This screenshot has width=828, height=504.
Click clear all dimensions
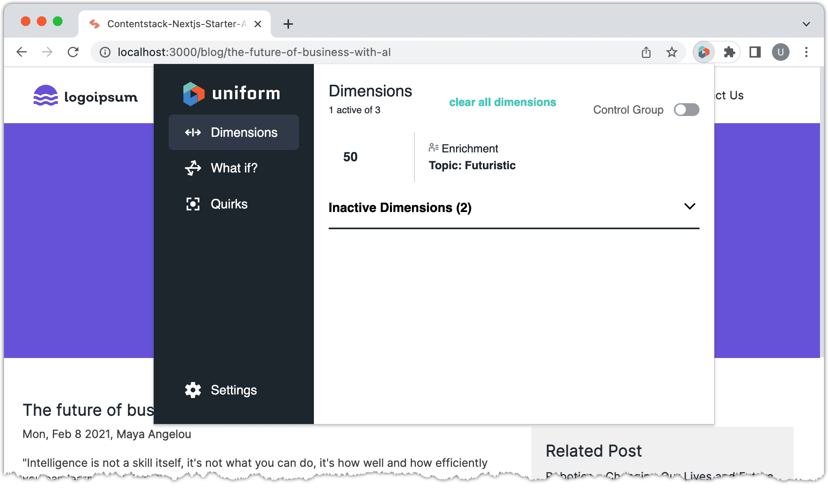502,102
